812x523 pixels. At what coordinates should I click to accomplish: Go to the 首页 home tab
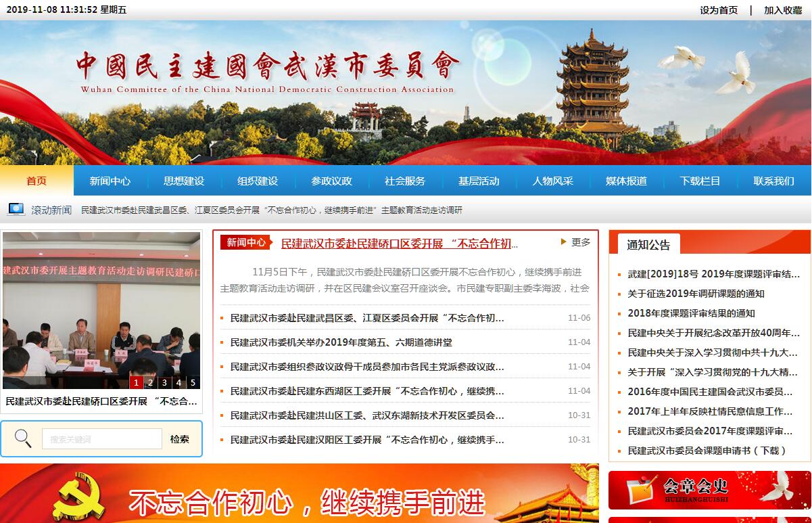[x=37, y=181]
